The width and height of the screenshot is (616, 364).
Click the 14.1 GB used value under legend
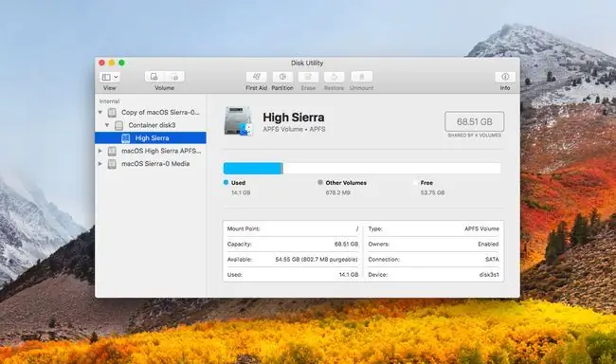click(241, 193)
